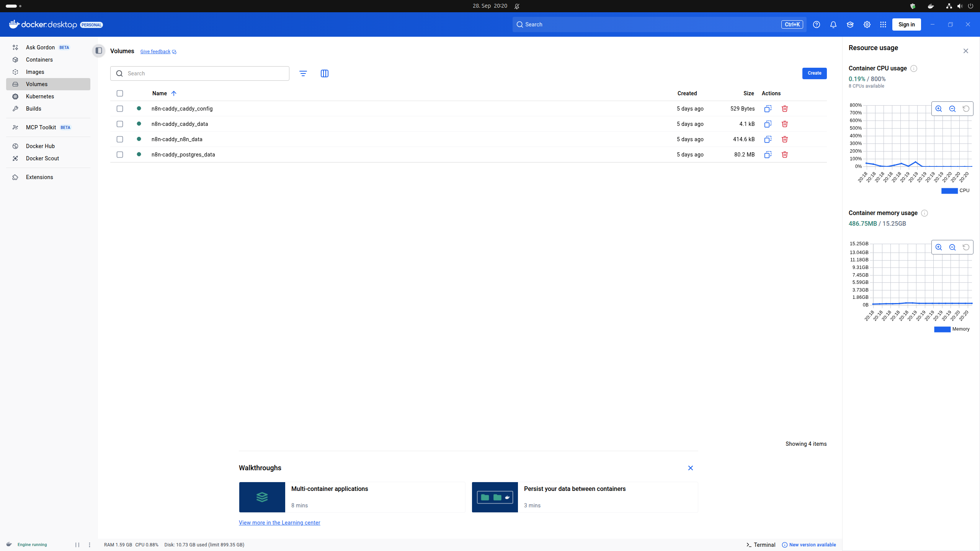This screenshot has height=551, width=980.
Task: Select all volumes with the header checkbox
Action: pos(120,93)
